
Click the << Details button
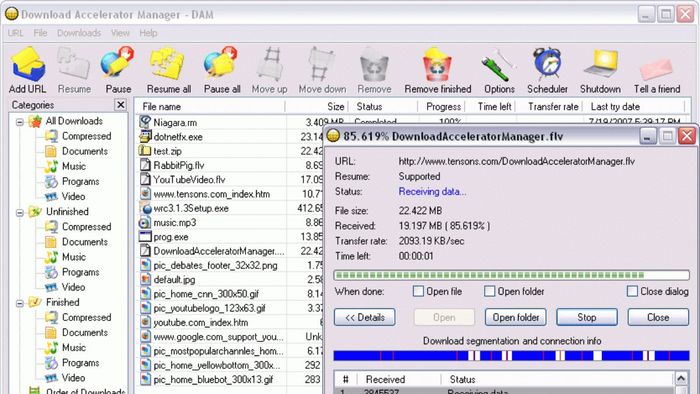click(x=365, y=317)
